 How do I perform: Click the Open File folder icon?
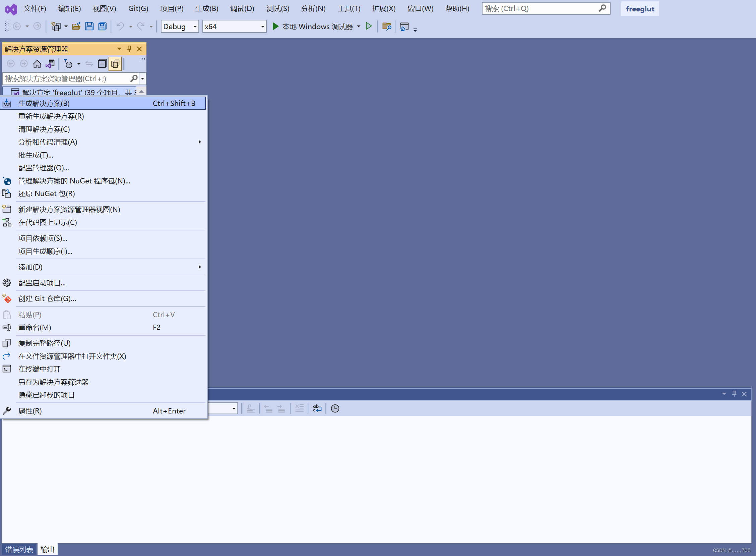tap(76, 26)
